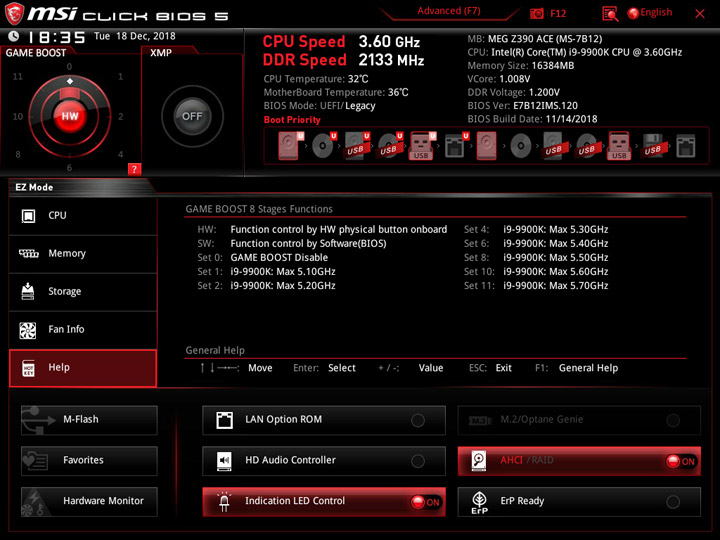Select the highlighted Help tab
Viewport: 720px width, 540px height.
pos(83,368)
